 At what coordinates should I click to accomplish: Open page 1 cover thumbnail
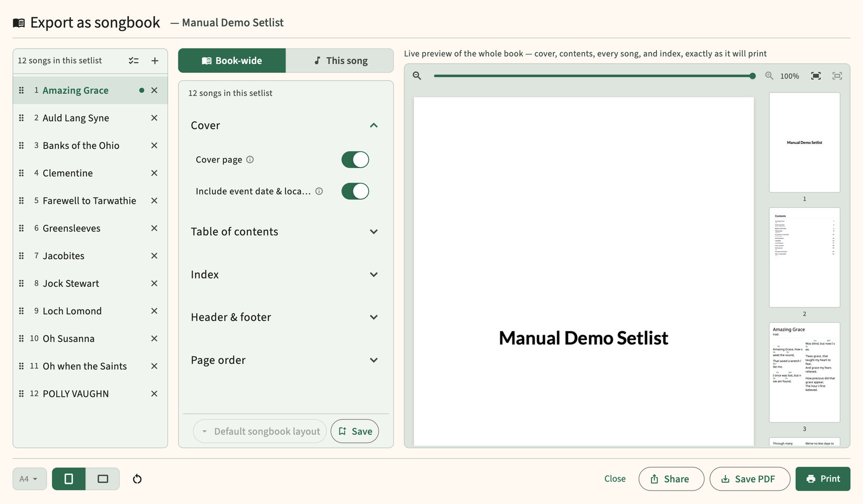point(805,142)
